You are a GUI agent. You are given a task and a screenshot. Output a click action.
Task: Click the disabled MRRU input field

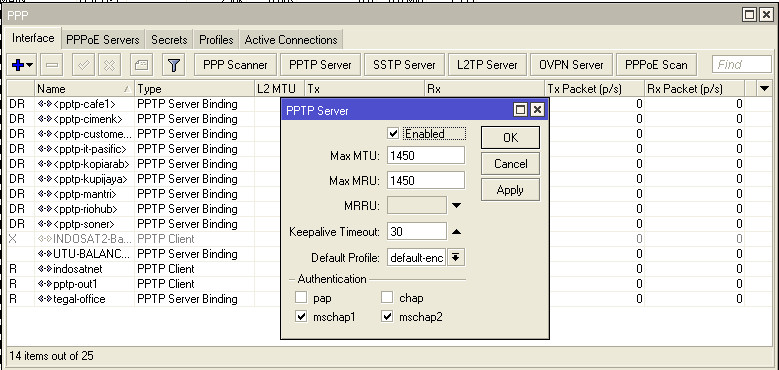point(417,205)
